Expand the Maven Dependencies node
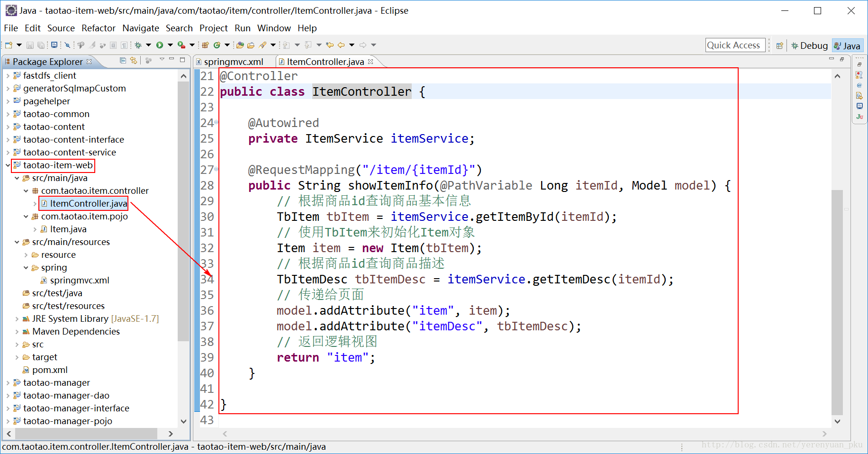This screenshot has width=868, height=454. tap(17, 331)
